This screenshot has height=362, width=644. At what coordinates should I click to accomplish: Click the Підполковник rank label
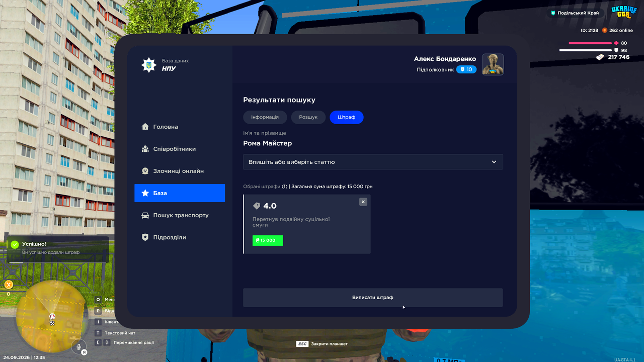coord(435,69)
